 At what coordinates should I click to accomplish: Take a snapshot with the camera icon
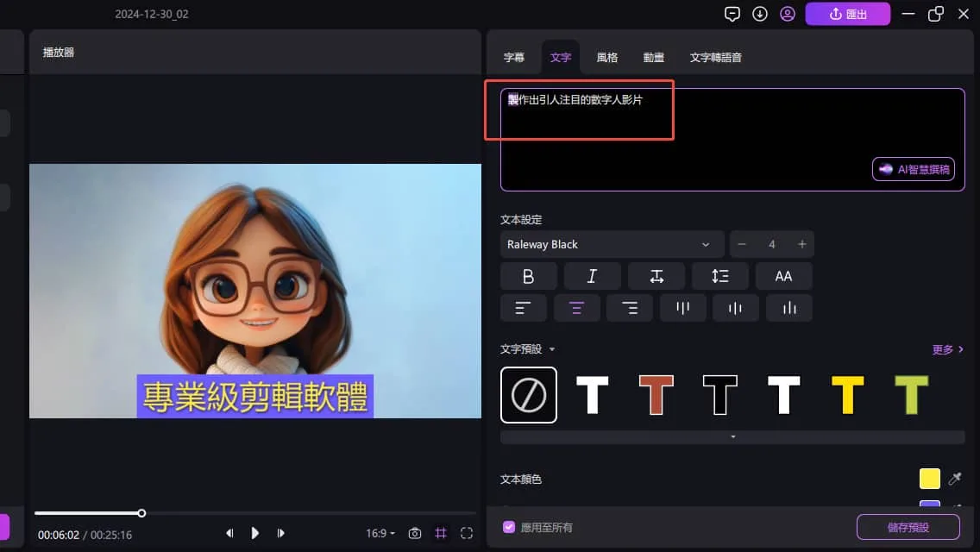click(x=415, y=533)
